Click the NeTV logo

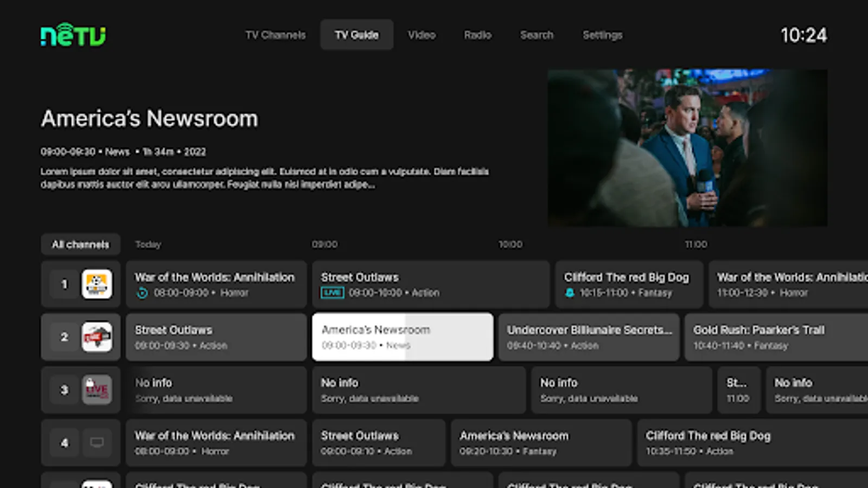click(73, 35)
